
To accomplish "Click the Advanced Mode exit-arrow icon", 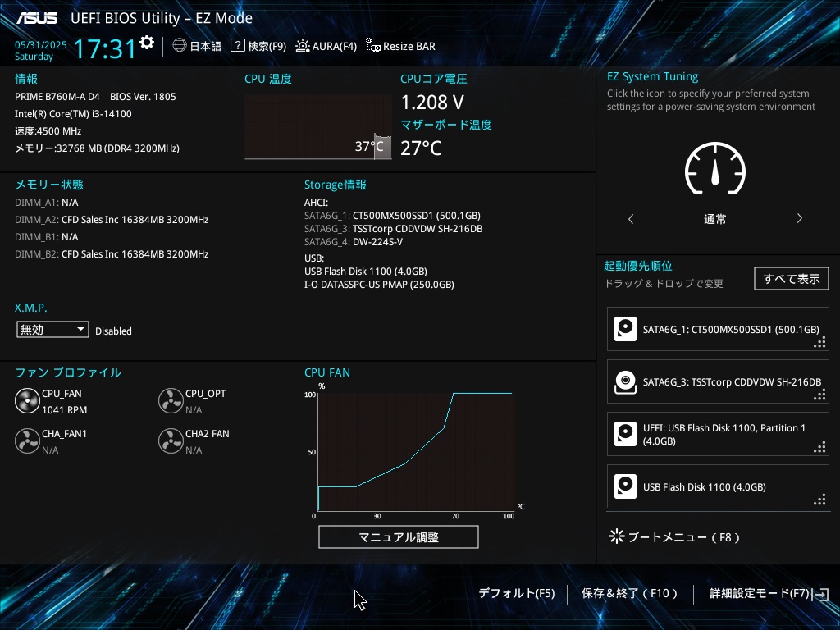I will coord(820,594).
